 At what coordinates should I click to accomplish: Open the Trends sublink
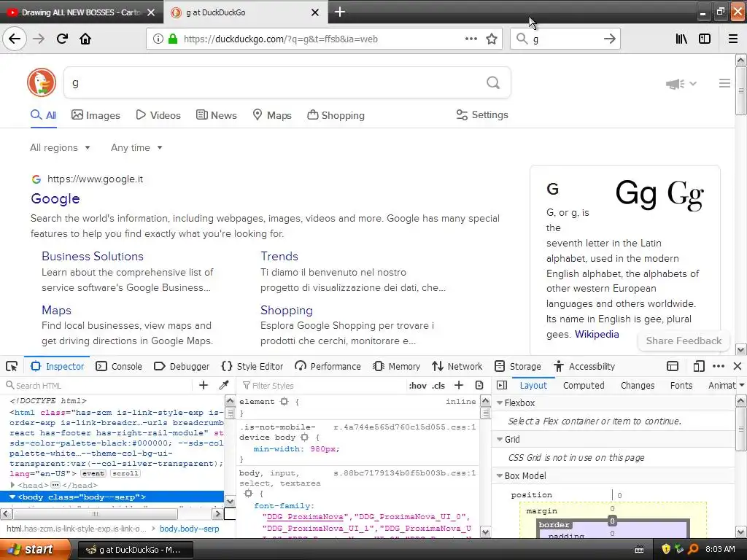(279, 256)
